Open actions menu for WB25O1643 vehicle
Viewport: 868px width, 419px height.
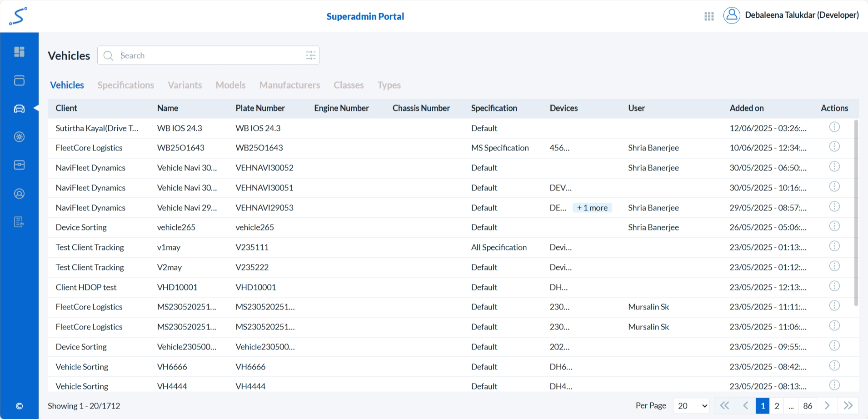click(x=834, y=147)
